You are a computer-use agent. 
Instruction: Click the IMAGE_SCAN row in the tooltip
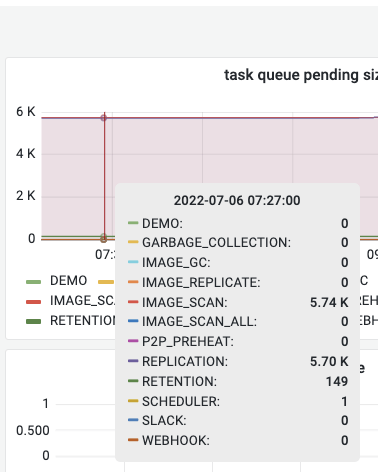238,302
